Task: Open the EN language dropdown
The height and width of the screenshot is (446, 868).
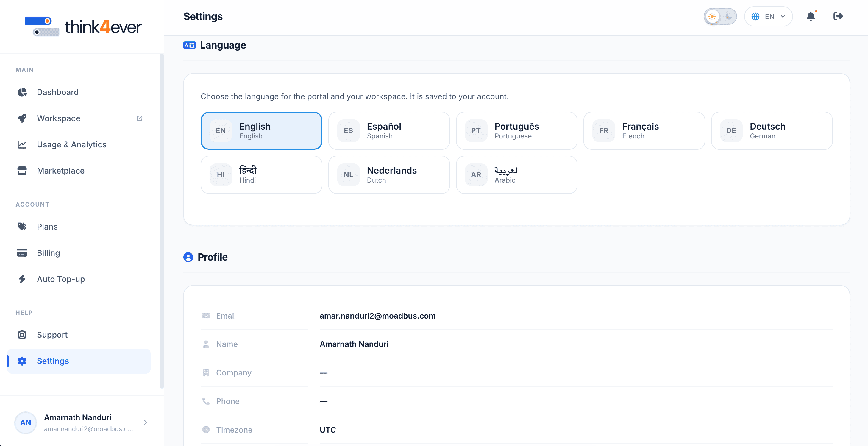Action: coord(769,16)
